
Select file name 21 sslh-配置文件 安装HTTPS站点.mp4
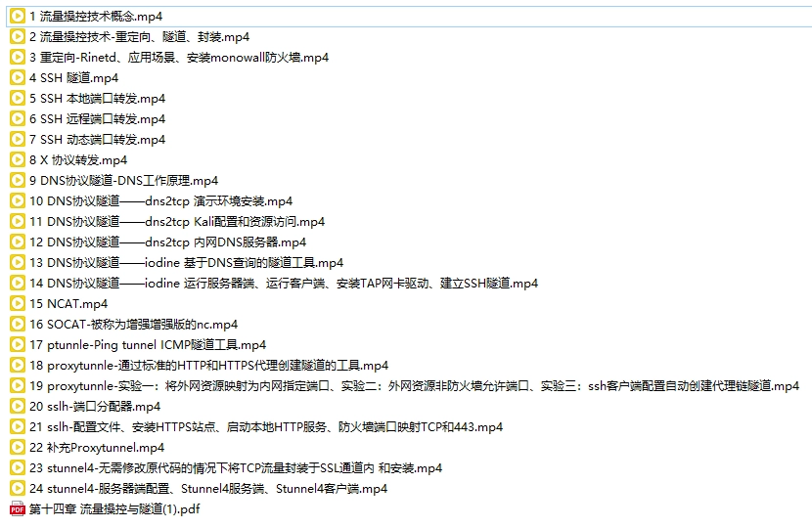point(266,427)
